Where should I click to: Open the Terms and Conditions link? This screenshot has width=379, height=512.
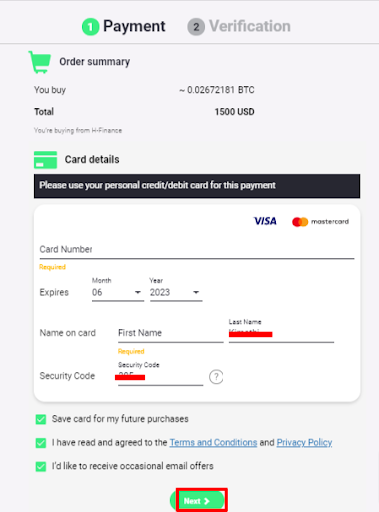click(x=213, y=443)
